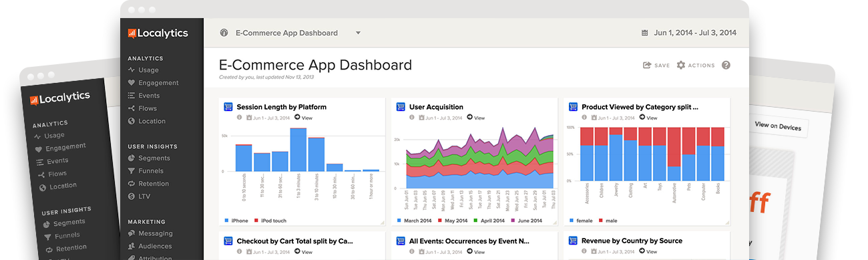Open Events in the left background window
868x260 pixels.
point(53,161)
